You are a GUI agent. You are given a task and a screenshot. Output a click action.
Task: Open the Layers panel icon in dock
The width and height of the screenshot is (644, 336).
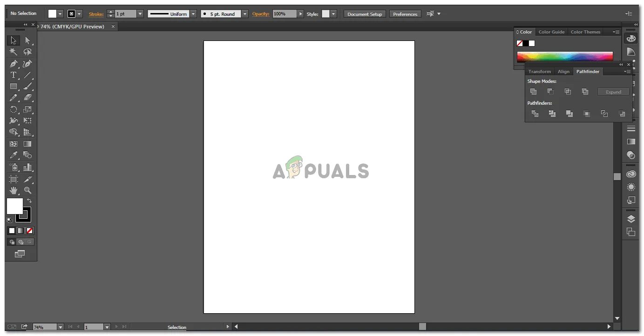coord(631,219)
